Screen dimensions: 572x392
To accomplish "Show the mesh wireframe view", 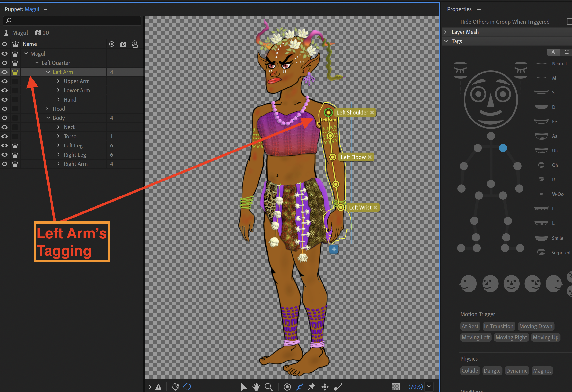I will [176, 387].
